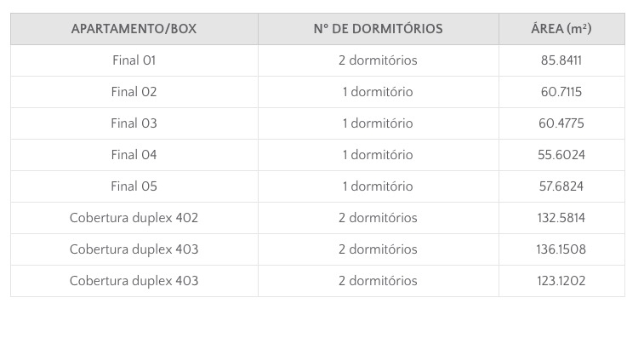Click area value 60.7115
This screenshot has height=355, width=644.
coord(561,92)
